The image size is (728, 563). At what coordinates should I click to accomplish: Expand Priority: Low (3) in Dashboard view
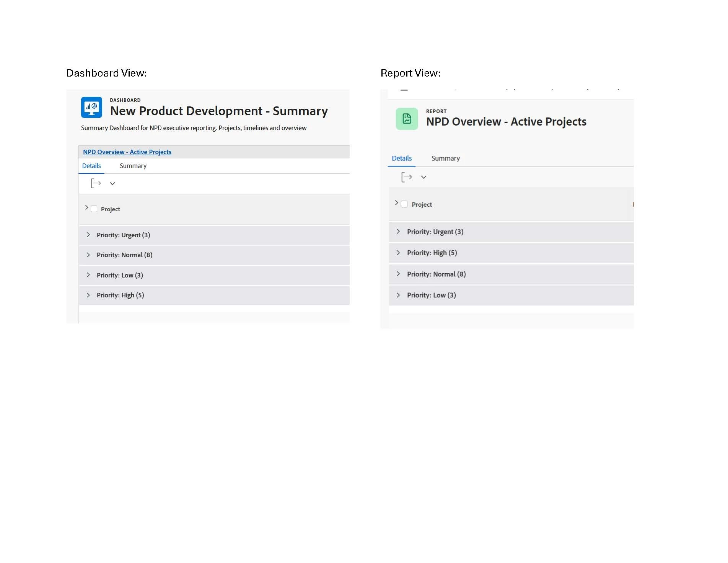[88, 275]
